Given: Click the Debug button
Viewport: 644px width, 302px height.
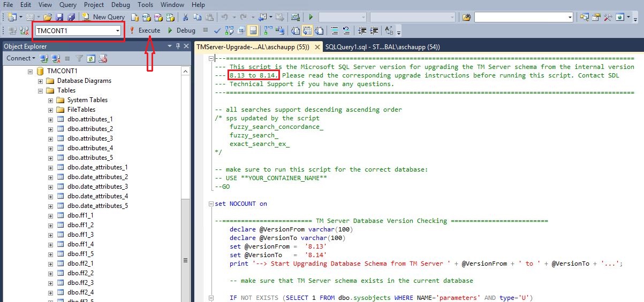Looking at the screenshot, I should (181, 30).
